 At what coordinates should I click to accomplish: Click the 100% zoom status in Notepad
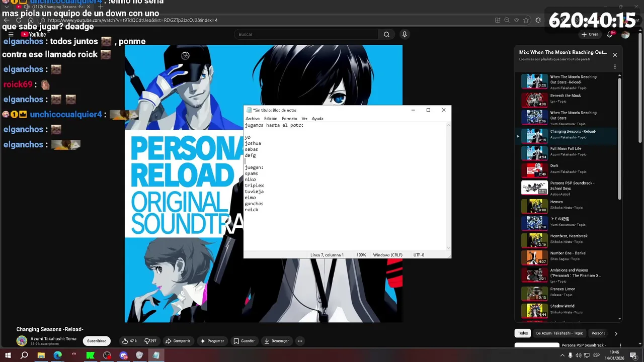pos(361,255)
